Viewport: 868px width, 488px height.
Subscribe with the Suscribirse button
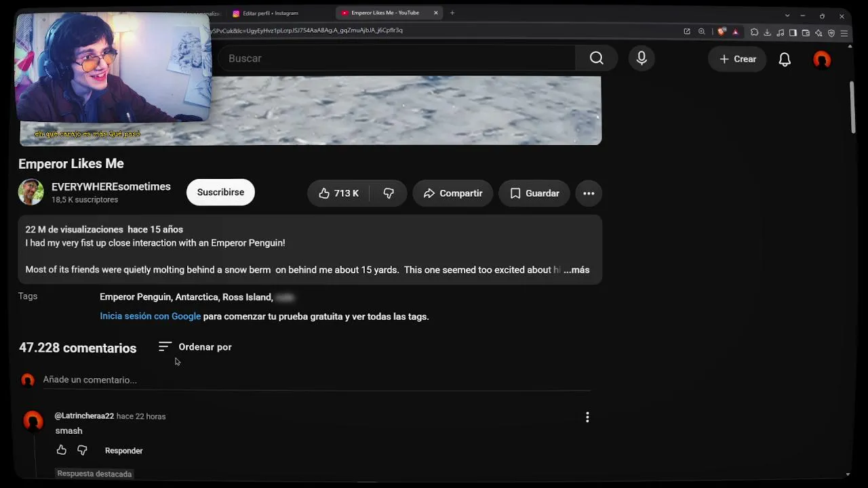coord(220,192)
